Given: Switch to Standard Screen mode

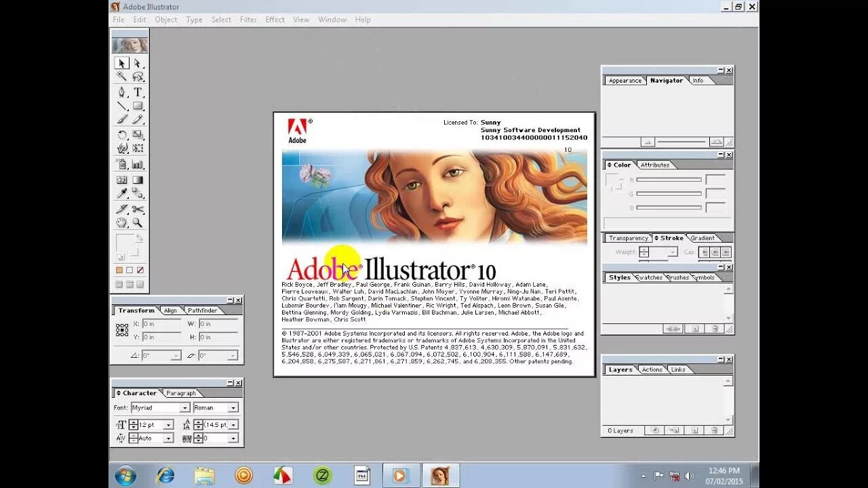Looking at the screenshot, I should click(x=119, y=285).
